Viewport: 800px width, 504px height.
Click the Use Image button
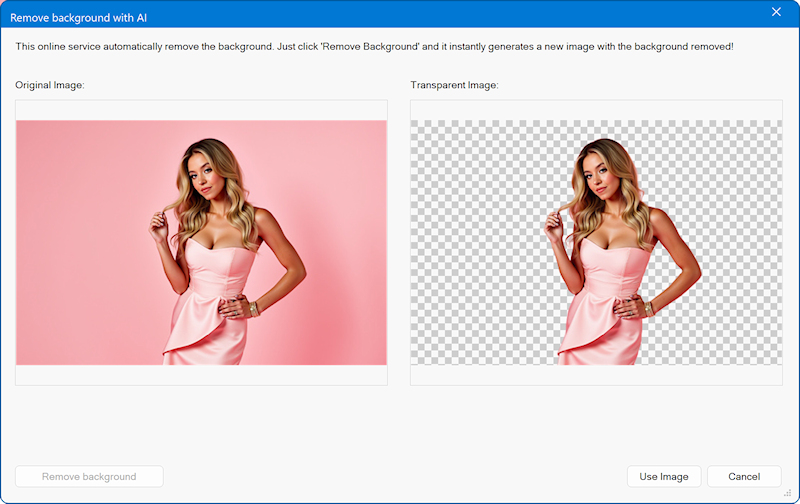click(x=664, y=476)
